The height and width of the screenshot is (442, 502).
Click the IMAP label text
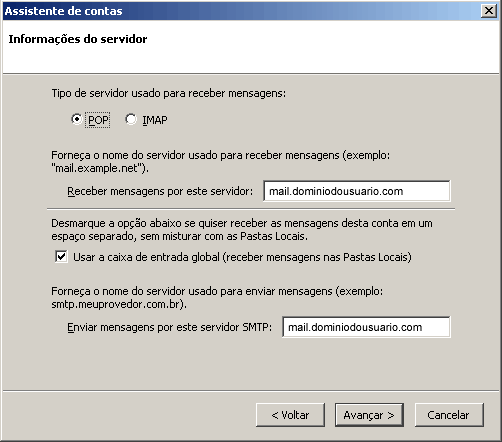coord(155,120)
